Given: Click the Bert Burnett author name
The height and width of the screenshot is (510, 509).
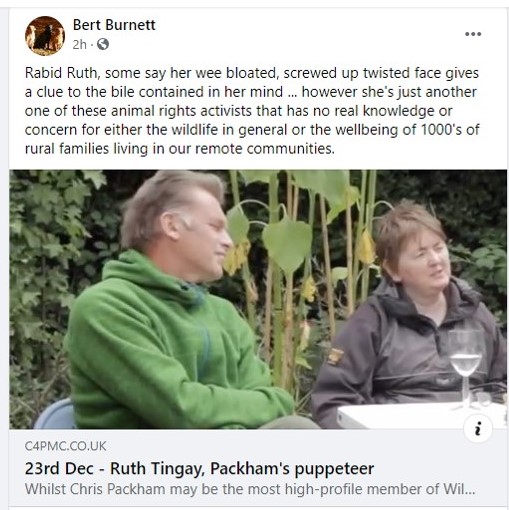Looking at the screenshot, I should 114,25.
